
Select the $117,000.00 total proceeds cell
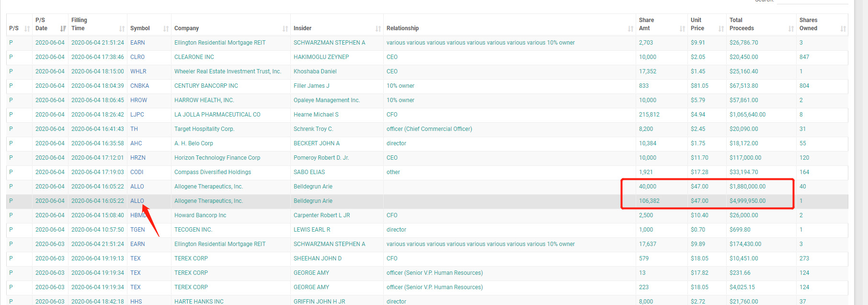745,158
